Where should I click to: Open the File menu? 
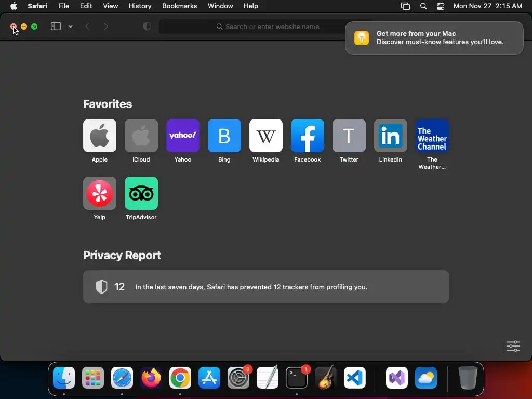63,6
